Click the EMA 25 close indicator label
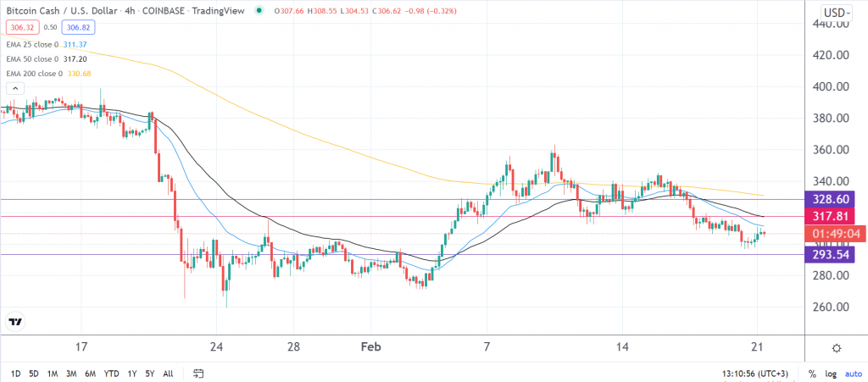 pos(33,45)
